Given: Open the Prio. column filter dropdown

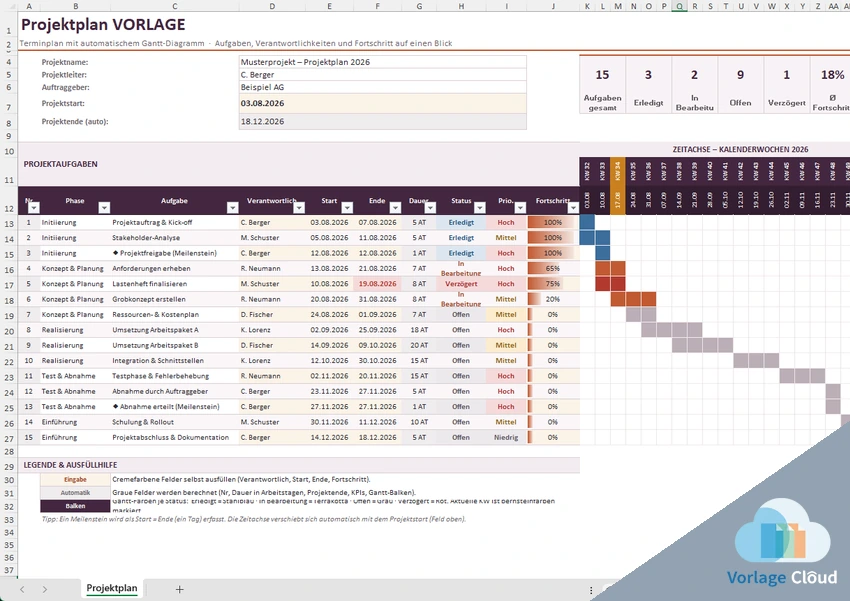Looking at the screenshot, I should click(x=520, y=208).
